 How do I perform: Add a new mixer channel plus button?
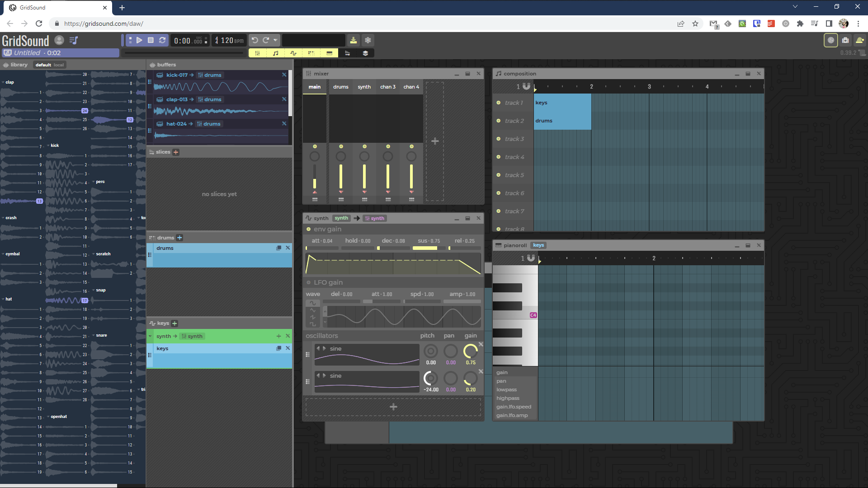(x=435, y=141)
